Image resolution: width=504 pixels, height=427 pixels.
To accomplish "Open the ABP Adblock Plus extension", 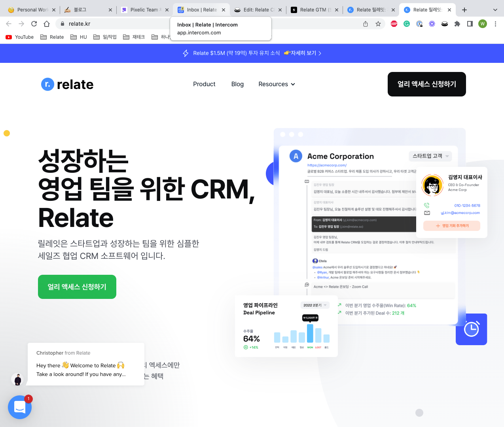I will click(x=394, y=24).
